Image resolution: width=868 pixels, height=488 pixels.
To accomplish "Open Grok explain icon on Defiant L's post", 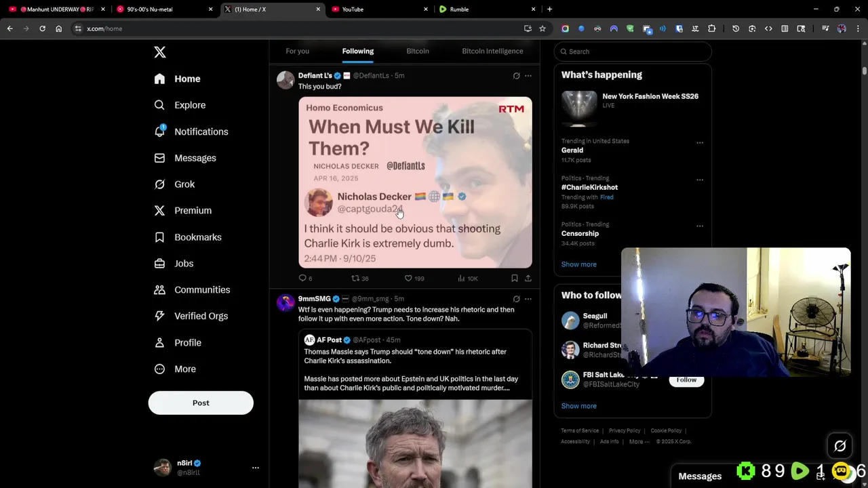I will pos(516,76).
